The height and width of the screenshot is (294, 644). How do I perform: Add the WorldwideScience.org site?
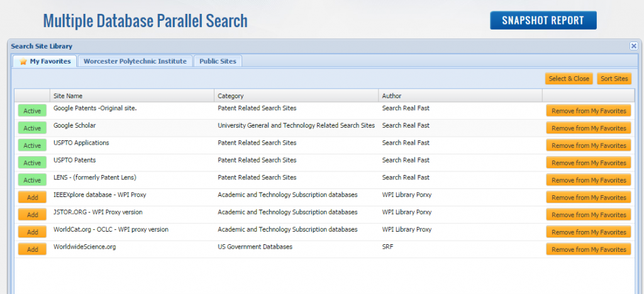point(32,249)
